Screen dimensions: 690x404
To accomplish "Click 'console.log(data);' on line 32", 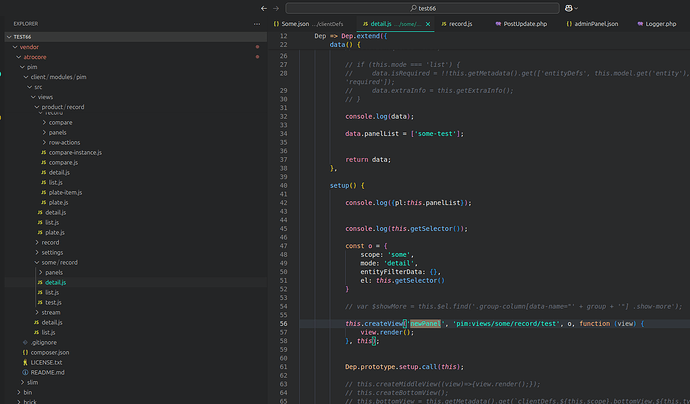I will [x=379, y=117].
